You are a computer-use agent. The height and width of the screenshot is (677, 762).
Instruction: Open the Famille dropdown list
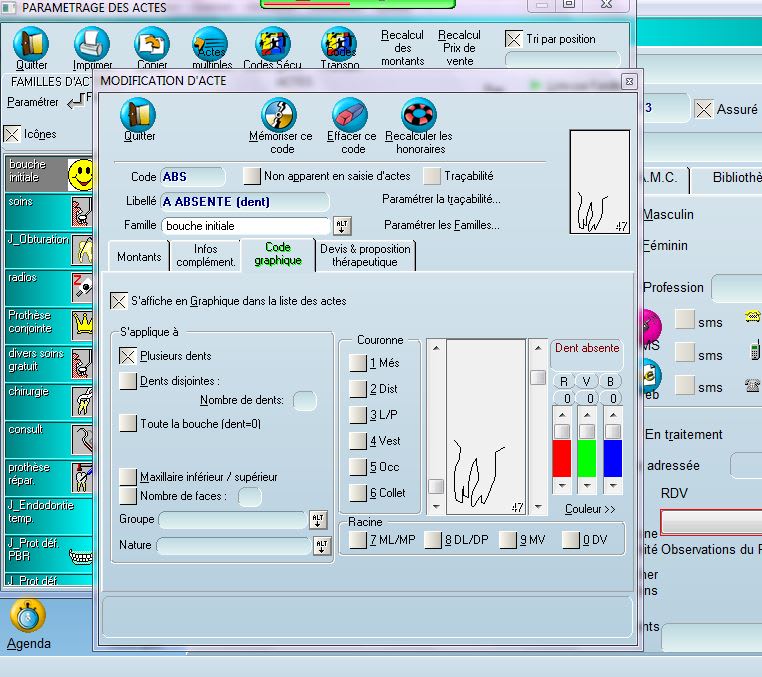point(342,225)
